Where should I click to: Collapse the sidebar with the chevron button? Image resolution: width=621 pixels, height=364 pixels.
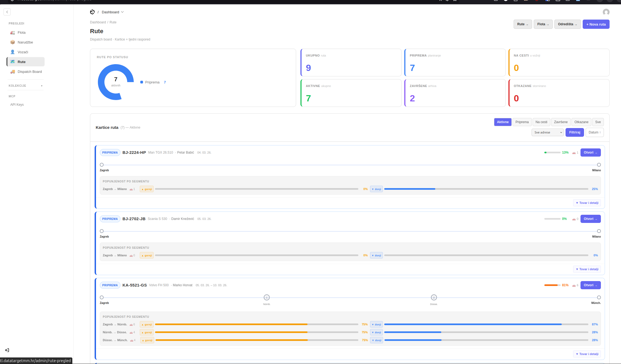7,12
